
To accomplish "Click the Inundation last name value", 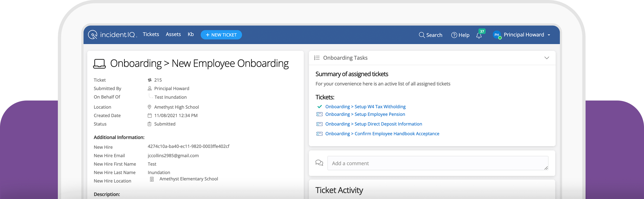I will 159,172.
